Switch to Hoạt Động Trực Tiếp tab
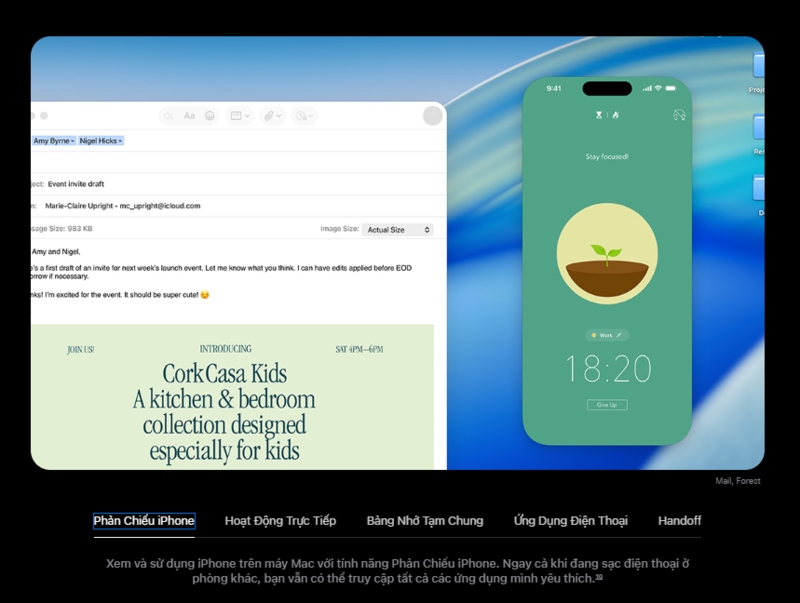800x603 pixels. pos(280,521)
